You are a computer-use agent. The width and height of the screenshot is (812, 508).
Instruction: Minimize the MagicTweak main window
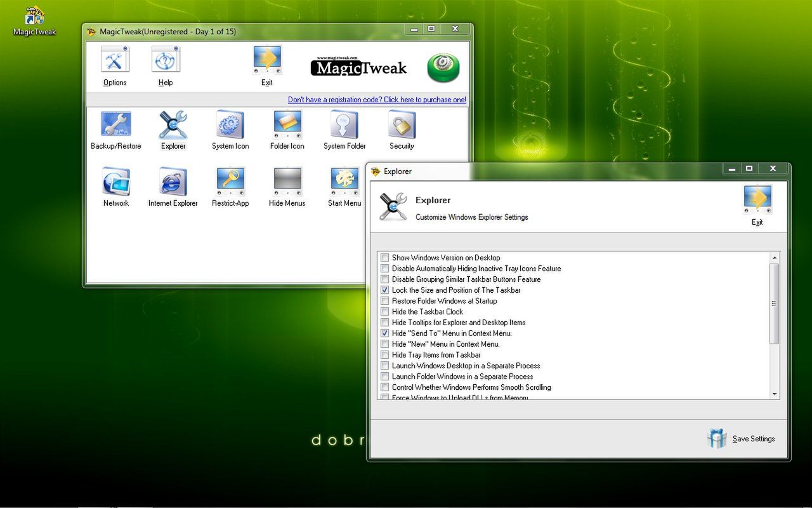414,29
